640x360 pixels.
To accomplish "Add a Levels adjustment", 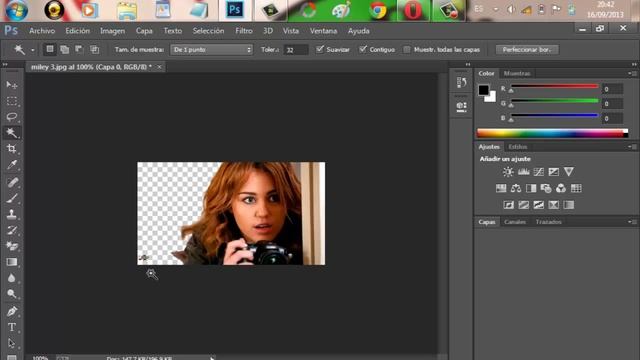I will (523, 172).
